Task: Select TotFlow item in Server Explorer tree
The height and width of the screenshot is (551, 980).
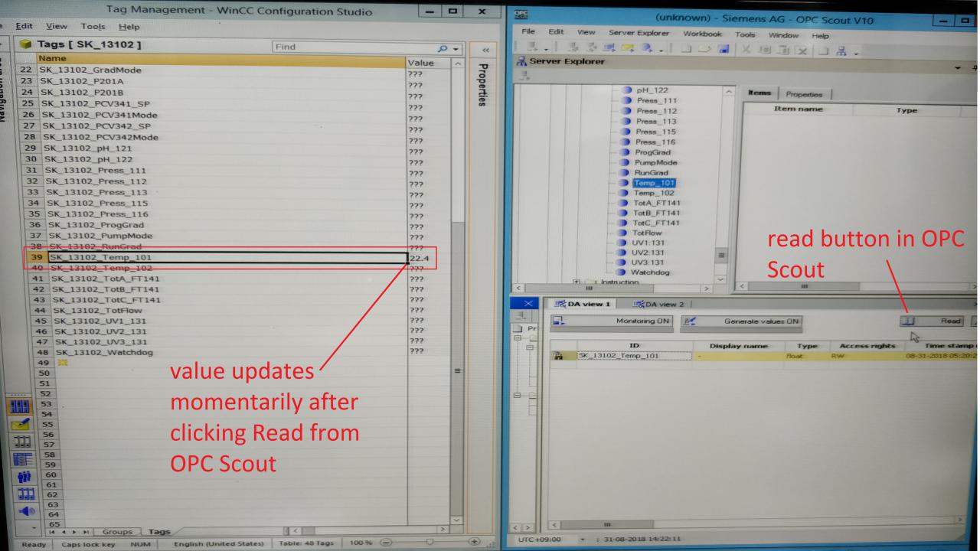Action: point(648,233)
